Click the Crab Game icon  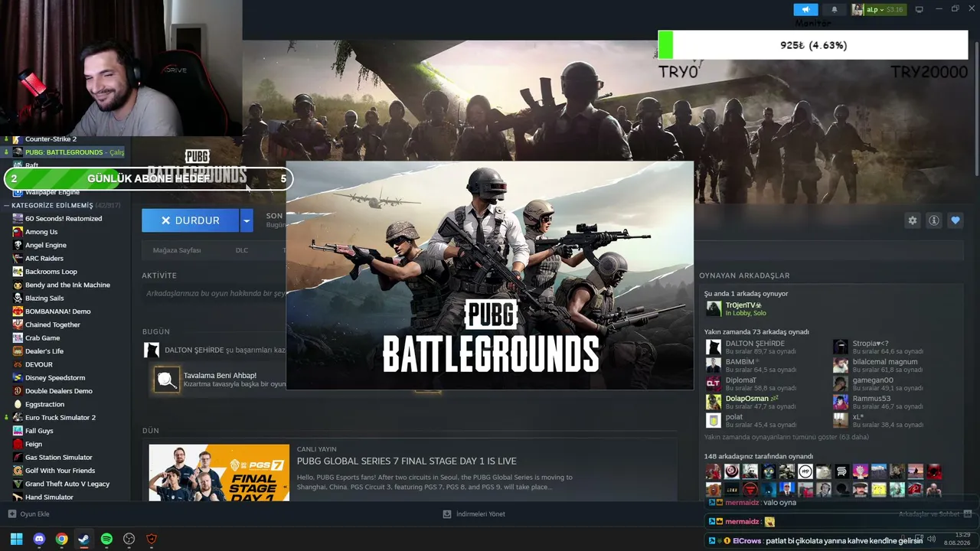(x=18, y=338)
